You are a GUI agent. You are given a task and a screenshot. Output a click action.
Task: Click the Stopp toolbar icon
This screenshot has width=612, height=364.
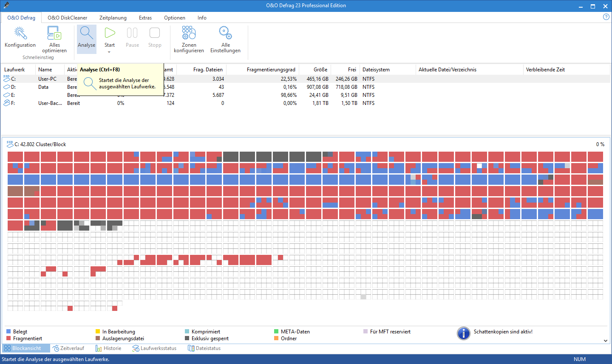155,33
